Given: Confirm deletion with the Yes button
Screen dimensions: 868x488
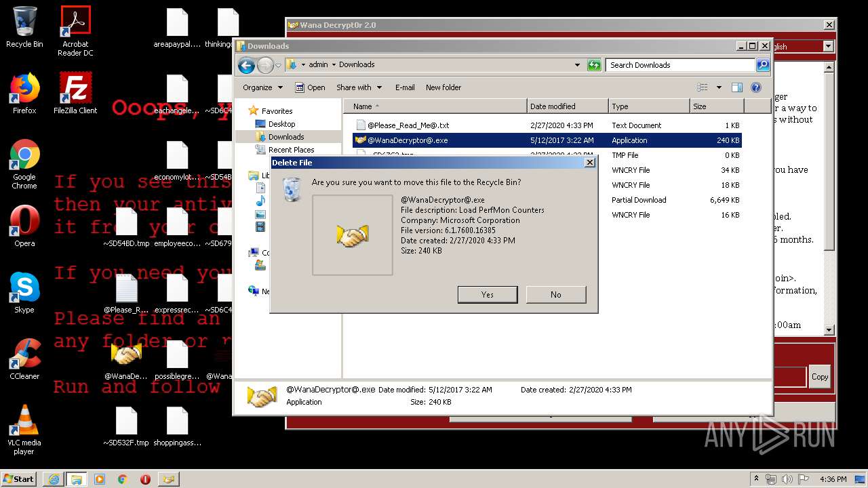Looking at the screenshot, I should [488, 294].
